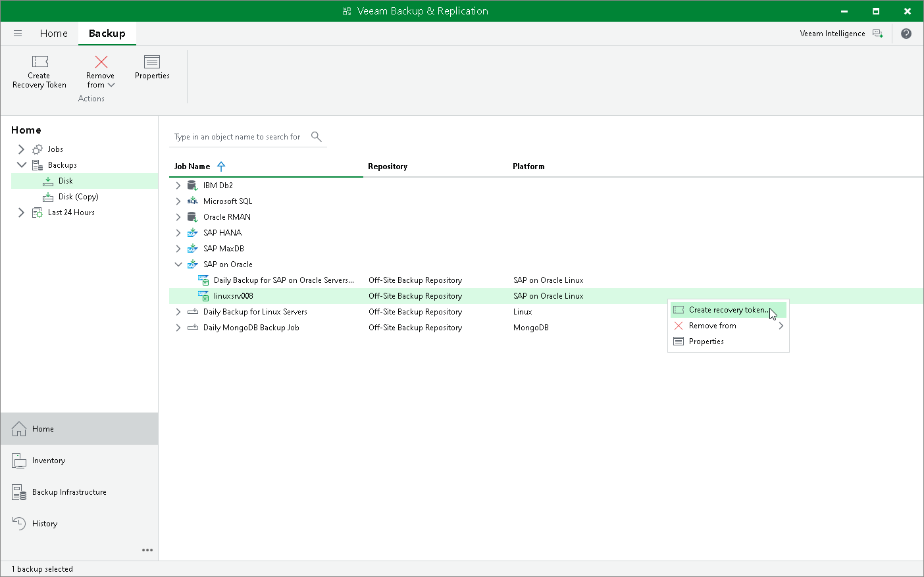The height and width of the screenshot is (577, 924).
Task: Expand Daily Backup for Linux Servers
Action: pos(178,312)
